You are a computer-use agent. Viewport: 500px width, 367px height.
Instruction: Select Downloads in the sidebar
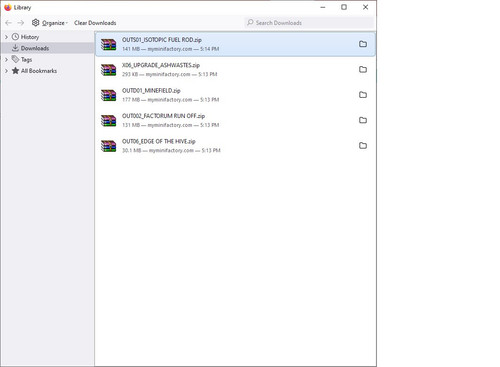point(35,48)
